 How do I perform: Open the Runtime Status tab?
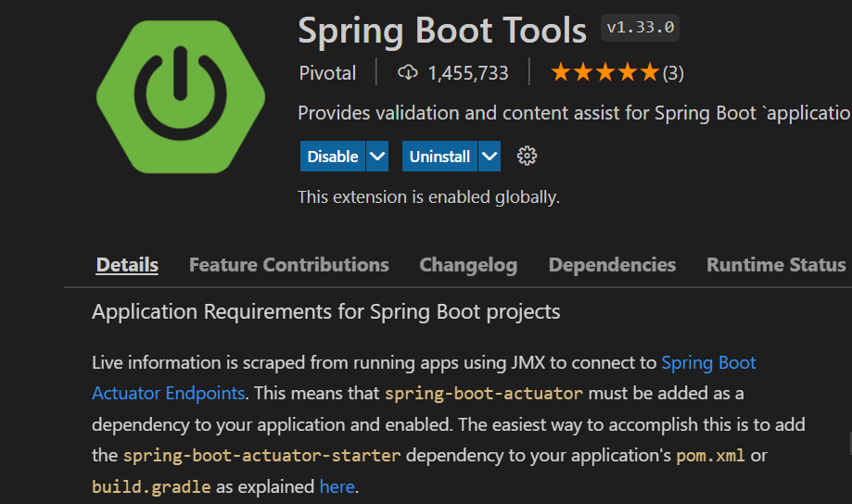(776, 264)
